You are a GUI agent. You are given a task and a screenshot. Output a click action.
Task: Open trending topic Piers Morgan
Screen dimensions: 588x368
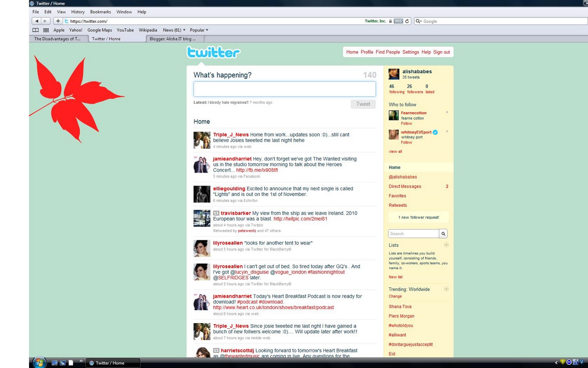(x=402, y=316)
